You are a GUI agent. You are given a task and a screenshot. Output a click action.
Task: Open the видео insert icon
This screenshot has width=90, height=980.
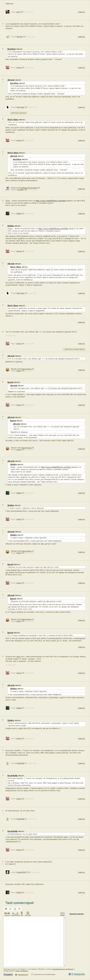(x=62, y=913)
